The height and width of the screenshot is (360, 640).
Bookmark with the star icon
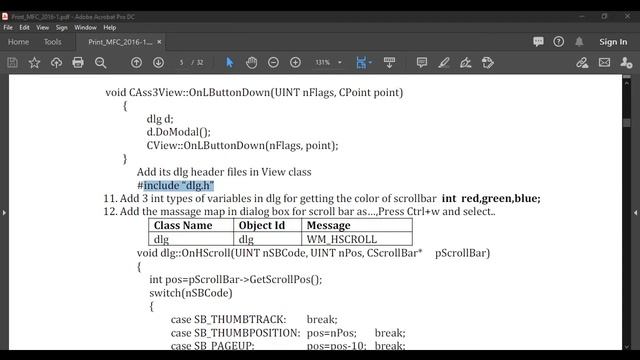point(34,62)
